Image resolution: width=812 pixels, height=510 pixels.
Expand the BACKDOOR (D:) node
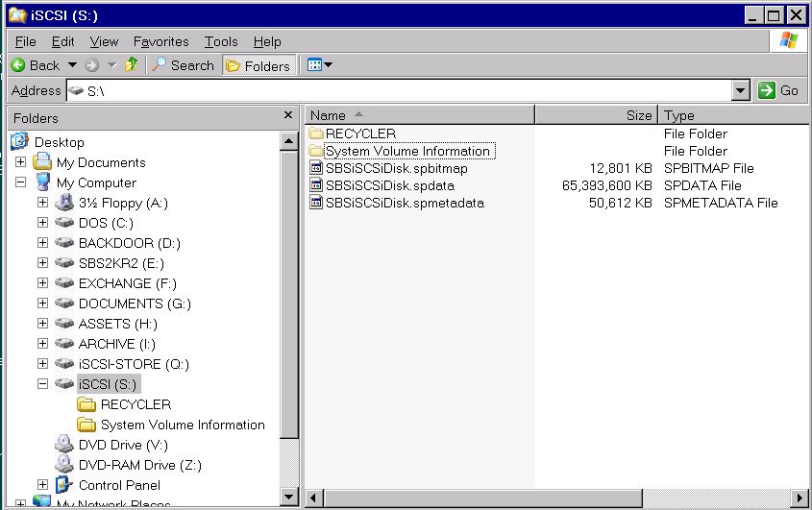click(x=43, y=243)
